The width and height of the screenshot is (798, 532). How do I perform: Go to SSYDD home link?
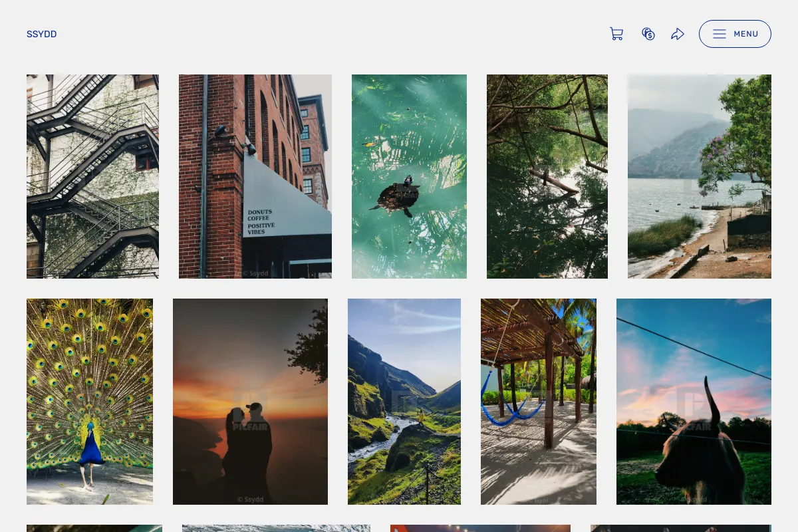[x=42, y=34]
